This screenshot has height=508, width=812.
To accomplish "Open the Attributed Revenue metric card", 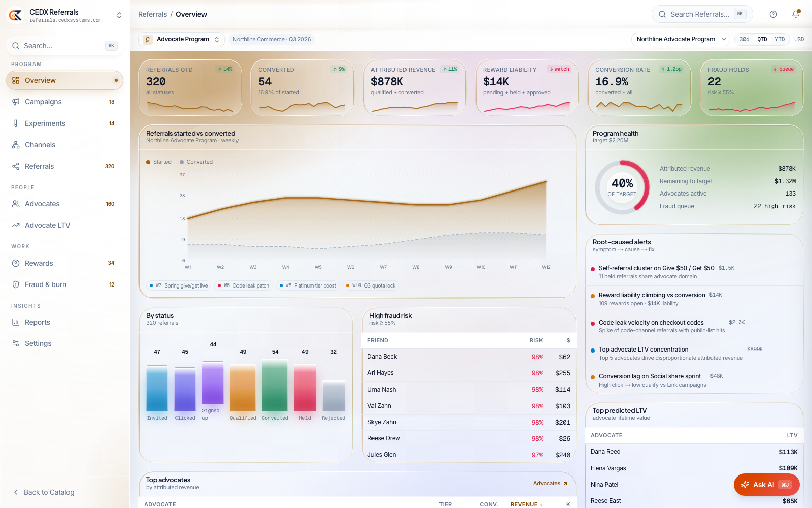I will (415, 88).
